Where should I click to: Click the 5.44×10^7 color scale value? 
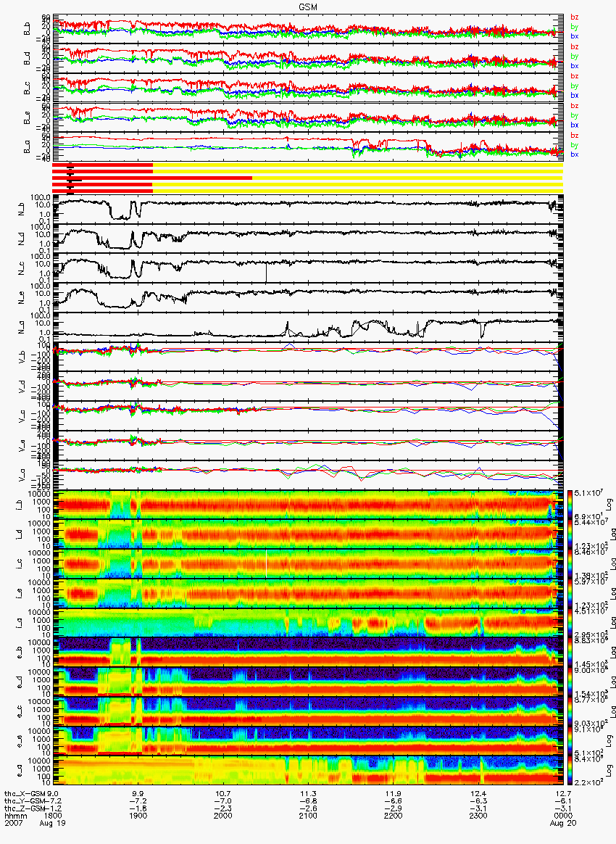(591, 523)
